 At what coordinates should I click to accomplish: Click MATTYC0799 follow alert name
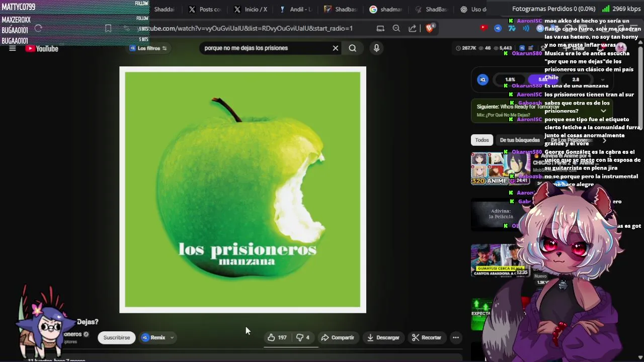pyautogui.click(x=19, y=7)
